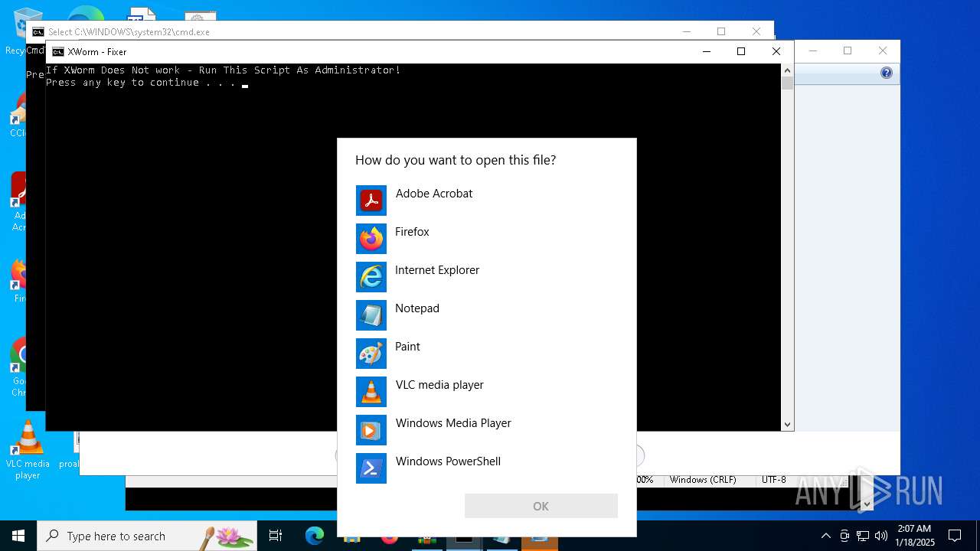980x551 pixels.
Task: Choose the 'Notepad' text entry
Action: pyautogui.click(x=417, y=308)
